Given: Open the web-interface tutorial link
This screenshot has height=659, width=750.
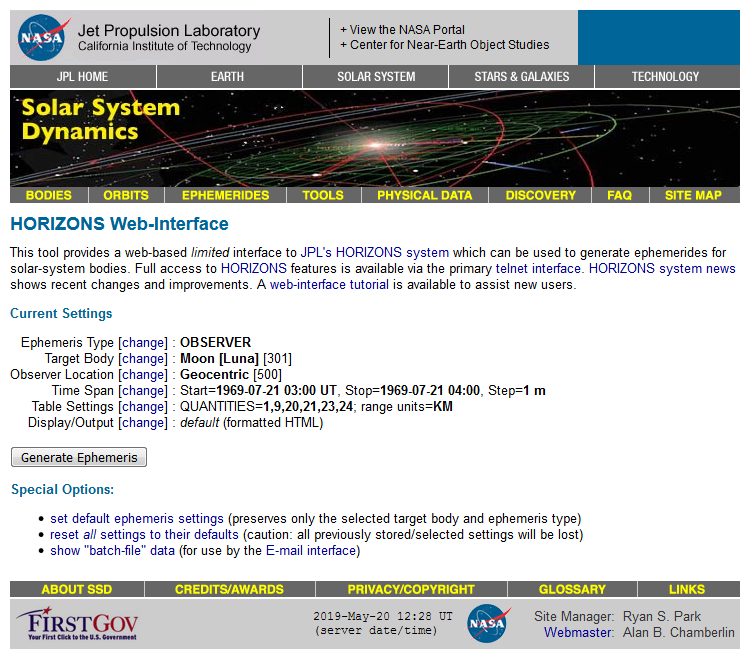Looking at the screenshot, I should coord(329,285).
